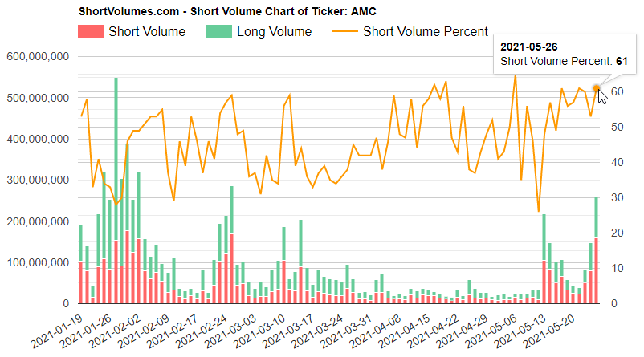Screen dimensions: 644x357
Task: Click the green Long Volume legend swatch
Action: pos(217,32)
